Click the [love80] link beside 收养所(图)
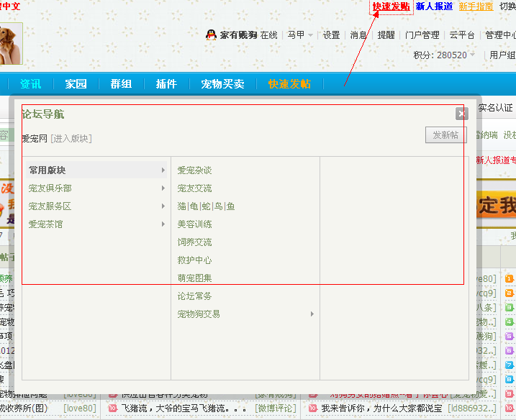 tap(80, 408)
